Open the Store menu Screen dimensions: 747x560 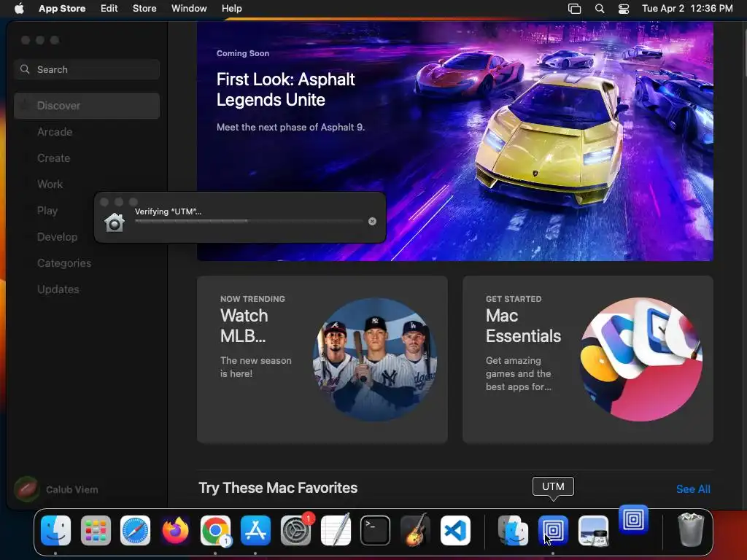click(144, 9)
